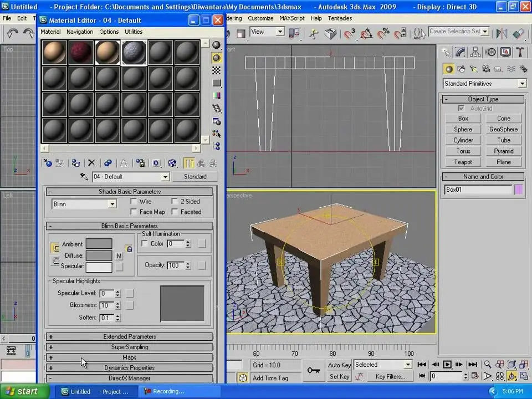Click the Teapot primitive button

[463, 162]
